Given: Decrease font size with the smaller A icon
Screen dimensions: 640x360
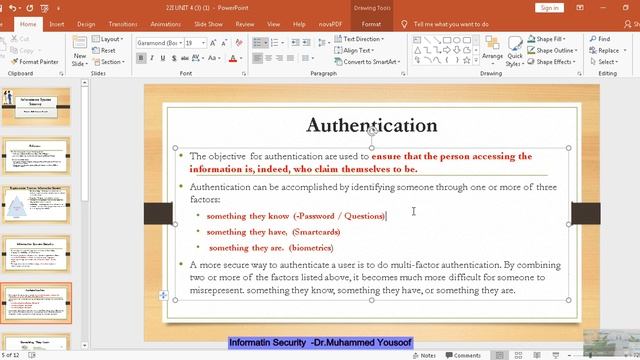Looking at the screenshot, I should (x=224, y=43).
